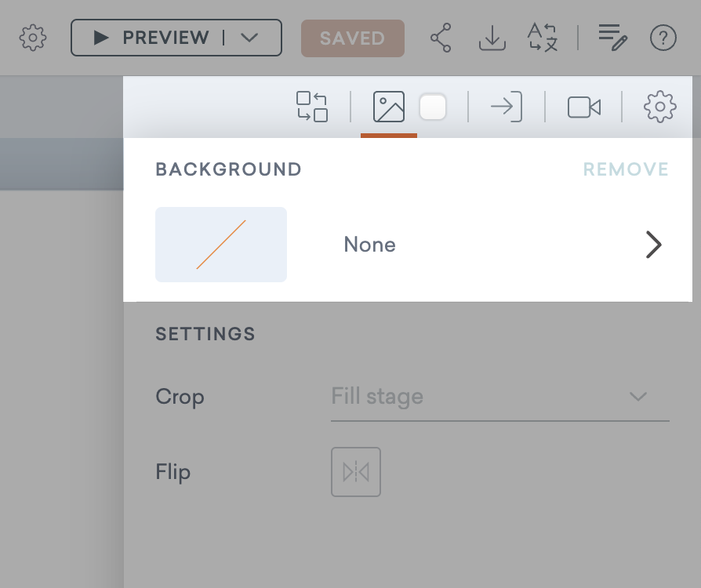The height and width of the screenshot is (588, 701).
Task: Select the white color shape tab
Action: tap(433, 107)
